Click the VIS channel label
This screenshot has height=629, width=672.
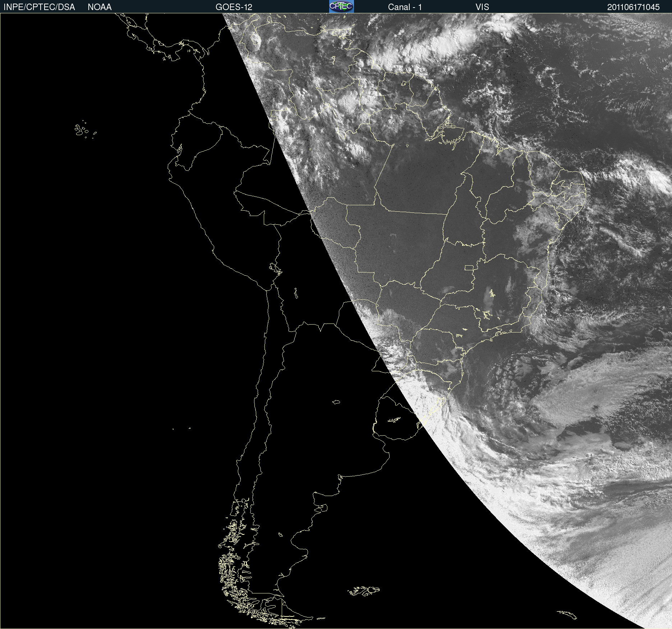482,7
